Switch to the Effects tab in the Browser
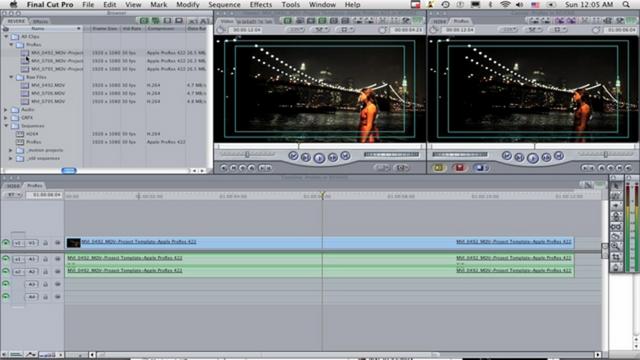 click(40, 21)
